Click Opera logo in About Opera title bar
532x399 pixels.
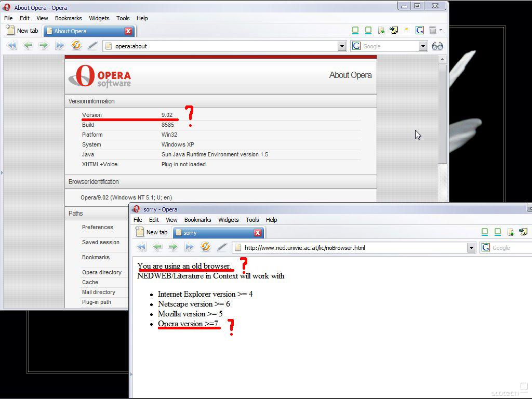(7, 7)
